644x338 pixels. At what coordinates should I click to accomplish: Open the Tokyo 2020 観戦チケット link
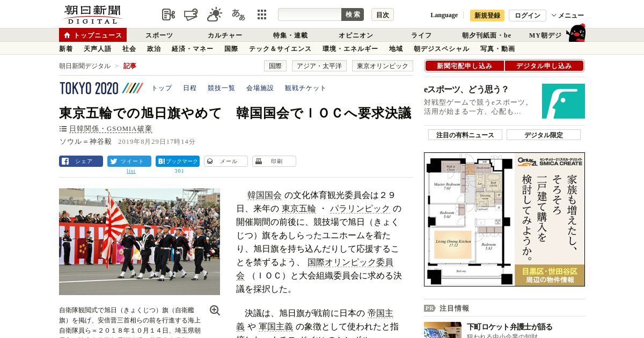coord(305,88)
